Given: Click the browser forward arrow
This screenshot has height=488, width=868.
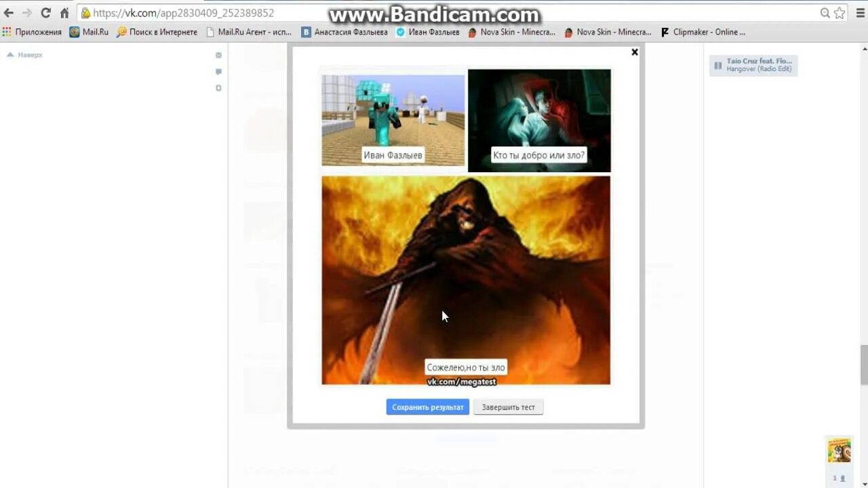Looking at the screenshot, I should click(27, 13).
